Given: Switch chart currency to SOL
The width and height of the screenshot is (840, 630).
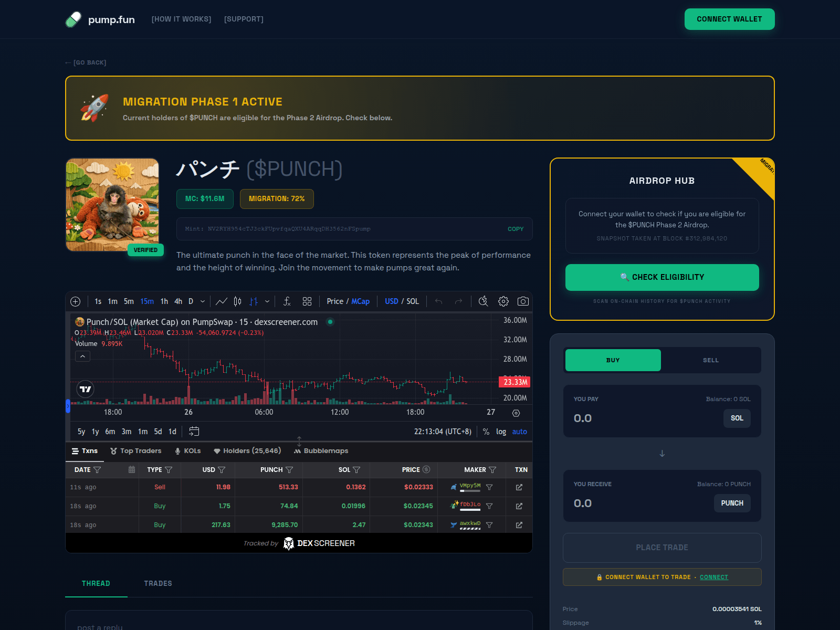Looking at the screenshot, I should pyautogui.click(x=413, y=301).
